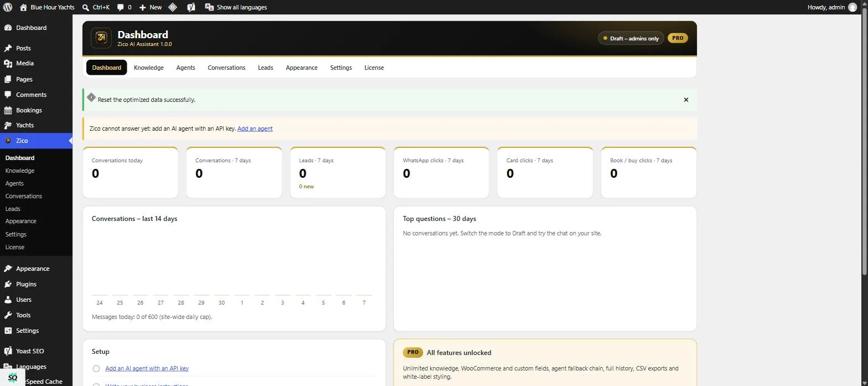Open the Ctrl+K search icon
Image resolution: width=868 pixels, height=386 pixels.
coord(86,7)
